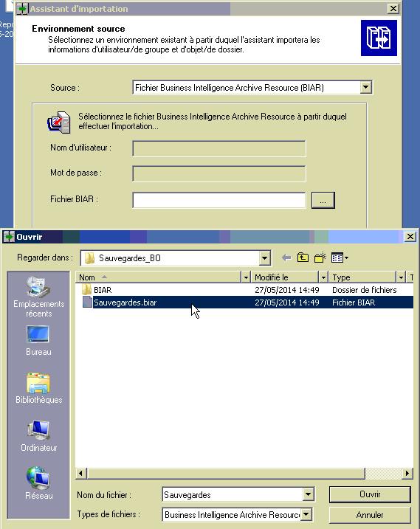This screenshot has height=529, width=420.
Task: Open Réseau location
Action: point(39,483)
